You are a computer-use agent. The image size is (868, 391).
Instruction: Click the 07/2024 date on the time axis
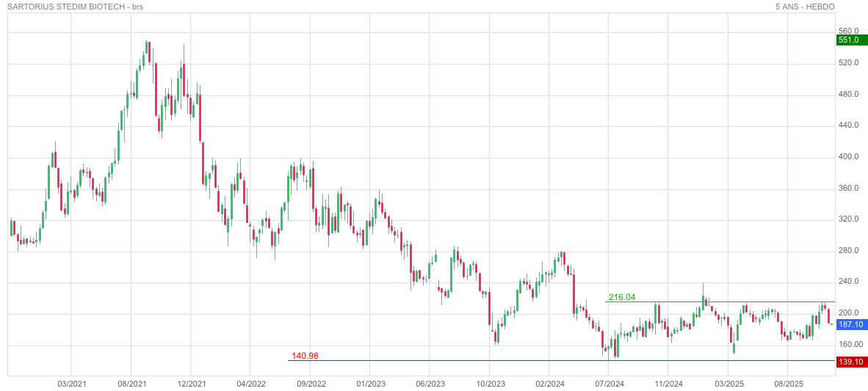tap(610, 384)
